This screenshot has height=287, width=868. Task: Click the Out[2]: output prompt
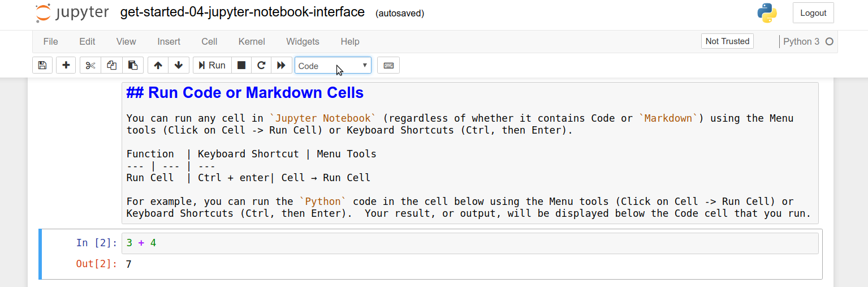point(97,264)
